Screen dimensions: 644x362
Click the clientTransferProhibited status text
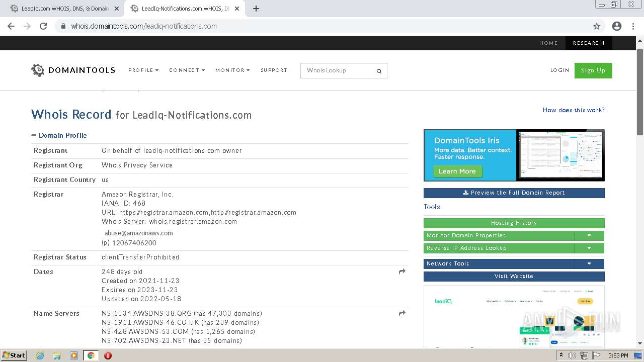point(140,257)
